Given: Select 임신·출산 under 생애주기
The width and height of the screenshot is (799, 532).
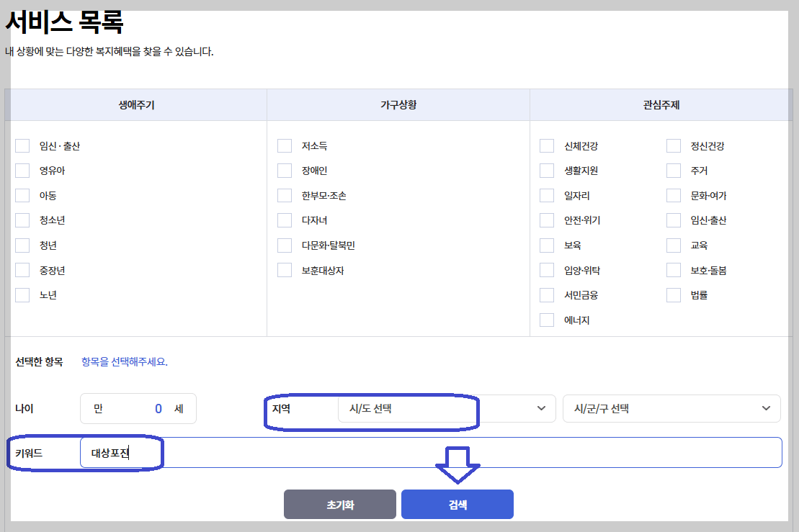Looking at the screenshot, I should click(22, 145).
